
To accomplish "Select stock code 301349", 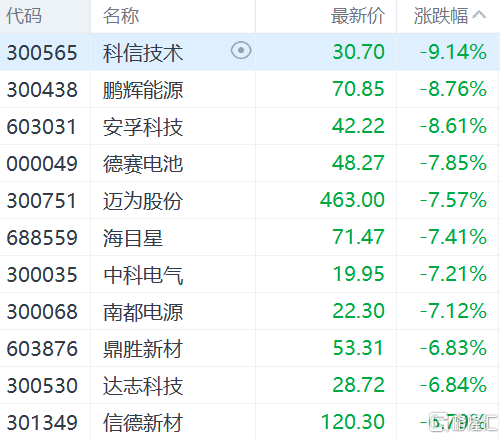I will click(x=42, y=423).
